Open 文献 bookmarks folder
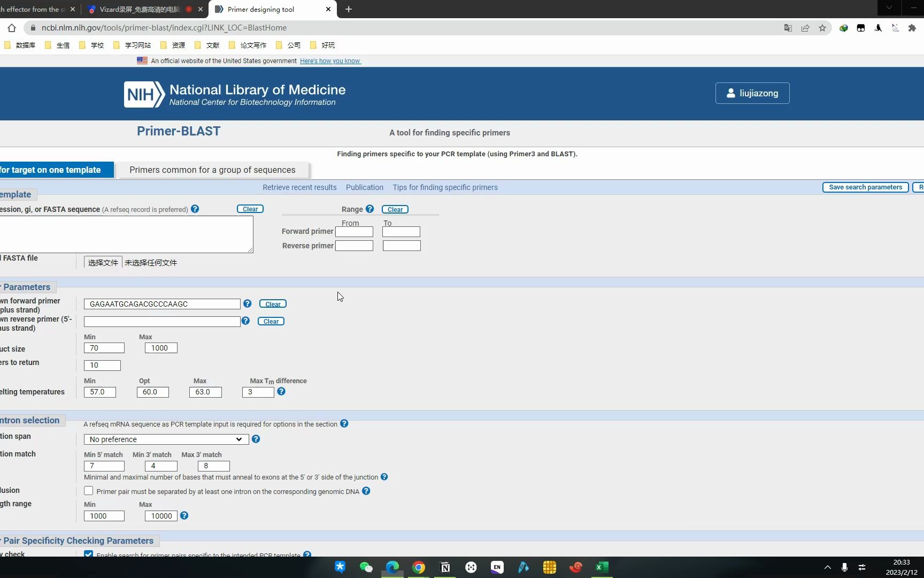Viewport: 924px width, 578px height. click(x=207, y=45)
